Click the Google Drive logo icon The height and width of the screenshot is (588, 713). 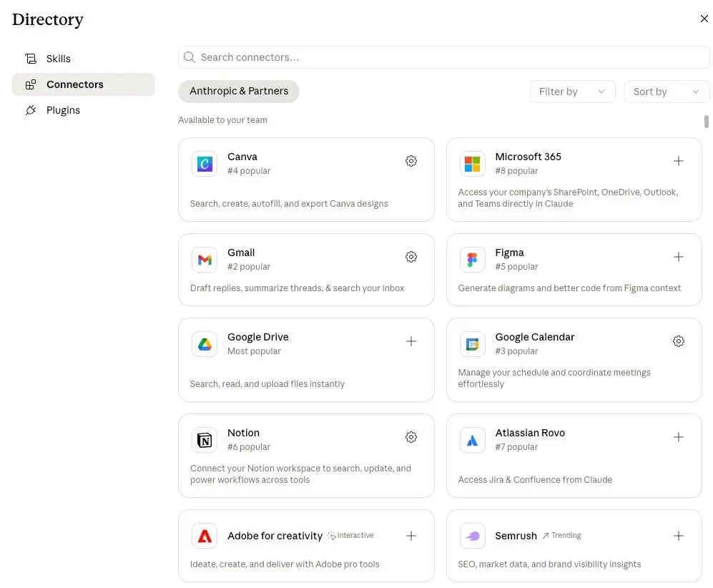coord(205,344)
